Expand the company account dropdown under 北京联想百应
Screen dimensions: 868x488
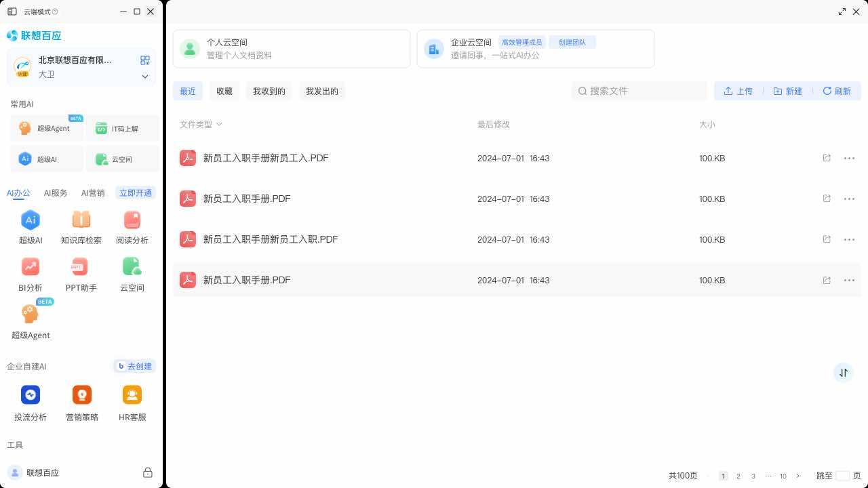coord(144,76)
